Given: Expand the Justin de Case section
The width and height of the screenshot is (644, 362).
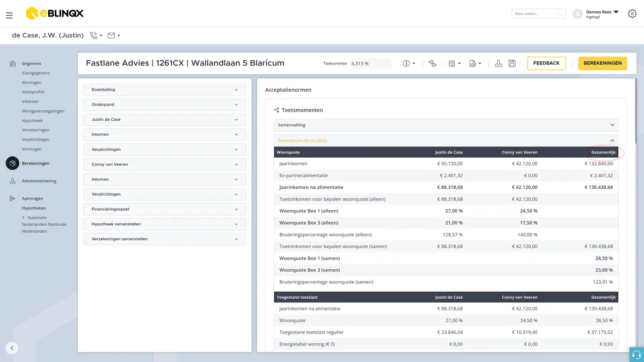Looking at the screenshot, I should click(165, 120).
